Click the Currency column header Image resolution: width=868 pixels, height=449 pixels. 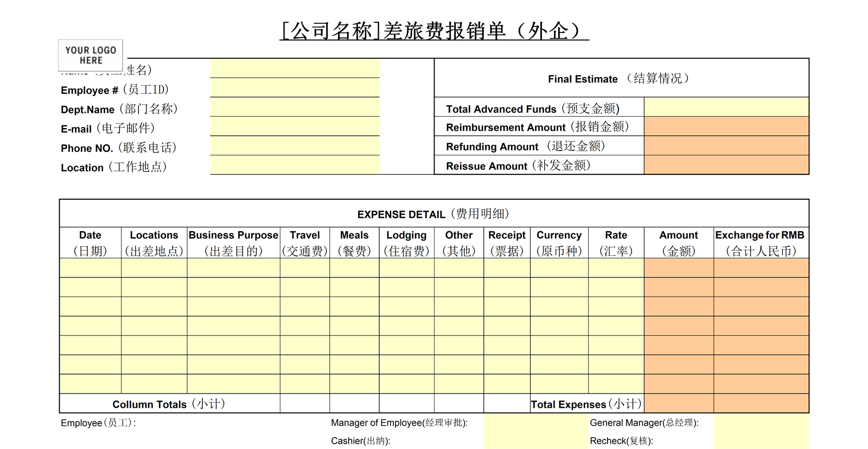click(559, 243)
